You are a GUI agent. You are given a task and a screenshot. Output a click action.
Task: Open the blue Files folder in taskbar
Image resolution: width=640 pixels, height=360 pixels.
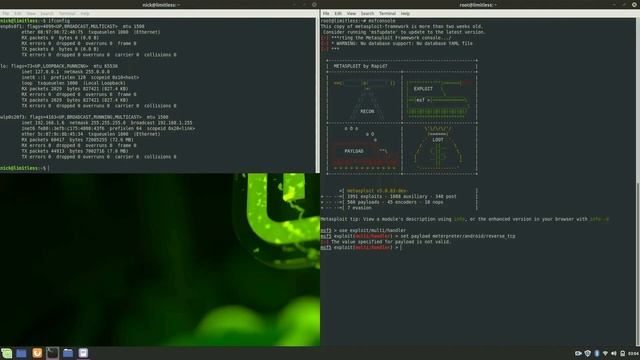click(x=68, y=353)
